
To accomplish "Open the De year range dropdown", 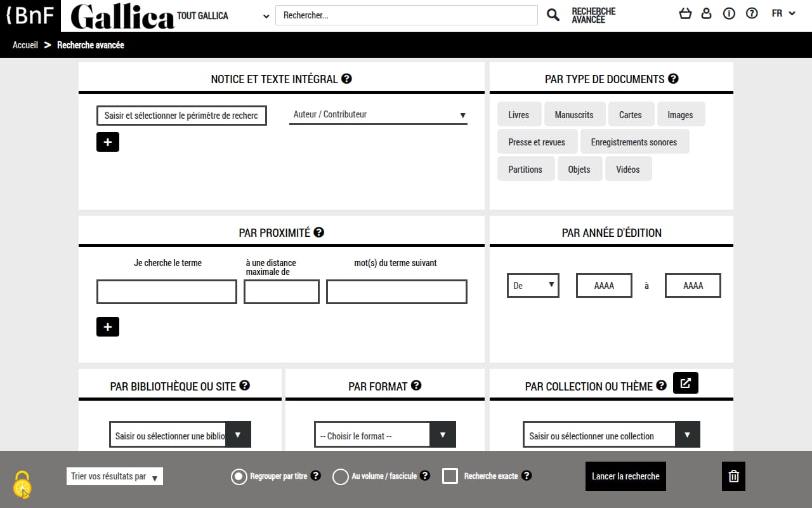I will pyautogui.click(x=533, y=286).
